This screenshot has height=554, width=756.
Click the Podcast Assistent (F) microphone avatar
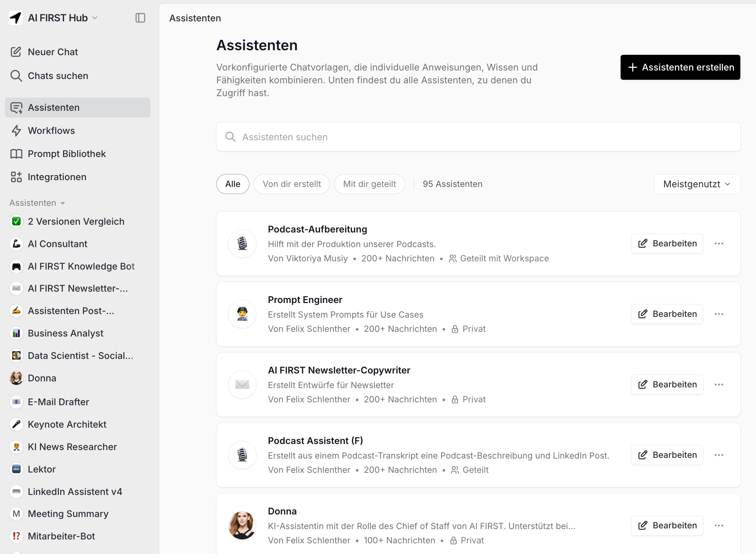242,455
